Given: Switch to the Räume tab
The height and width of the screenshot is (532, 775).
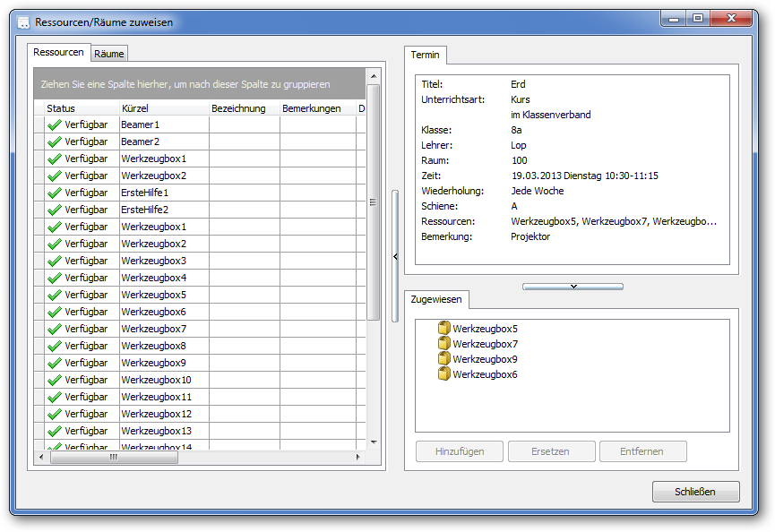Looking at the screenshot, I should click(109, 54).
